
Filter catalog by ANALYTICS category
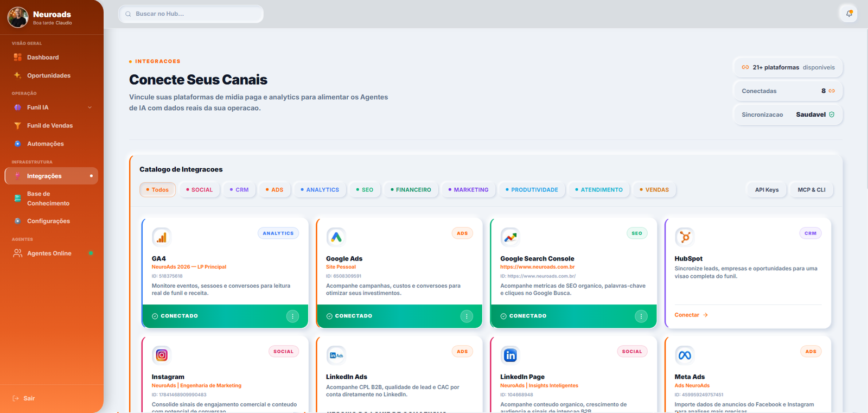click(320, 190)
